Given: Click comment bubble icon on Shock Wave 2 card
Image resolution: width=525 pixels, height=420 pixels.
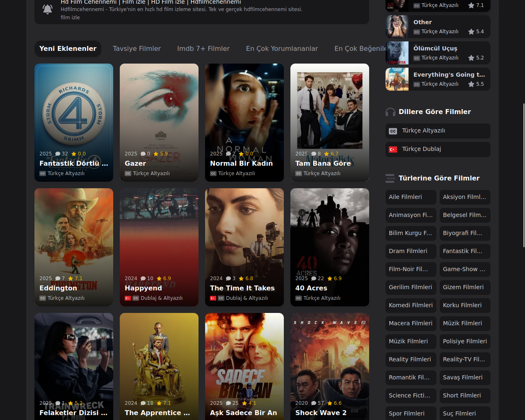Looking at the screenshot, I should point(314,403).
